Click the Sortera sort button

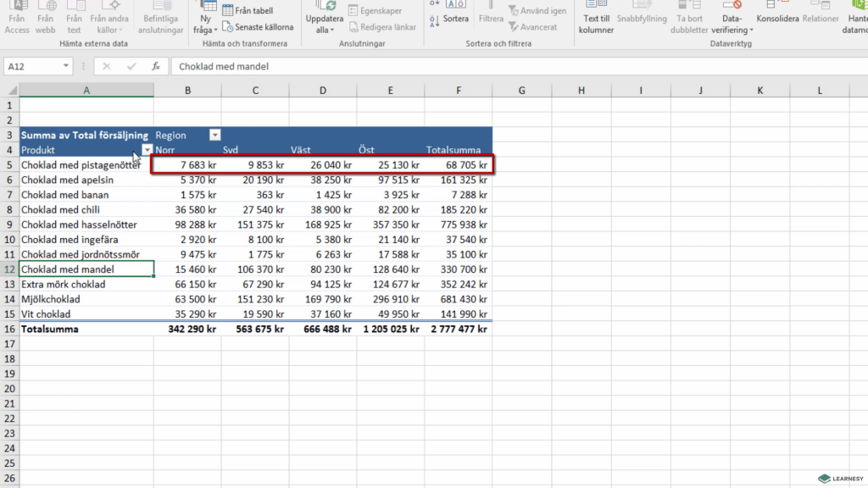click(x=455, y=18)
